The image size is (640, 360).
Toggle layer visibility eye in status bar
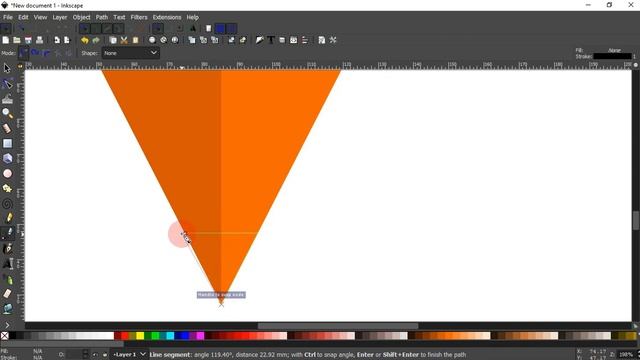[x=95, y=355]
